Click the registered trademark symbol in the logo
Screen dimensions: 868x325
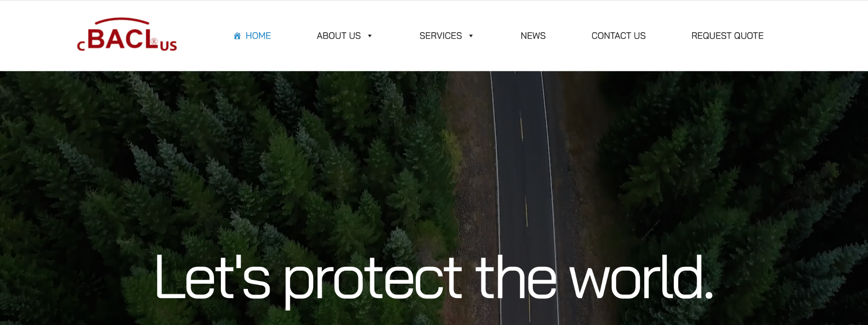tap(154, 42)
